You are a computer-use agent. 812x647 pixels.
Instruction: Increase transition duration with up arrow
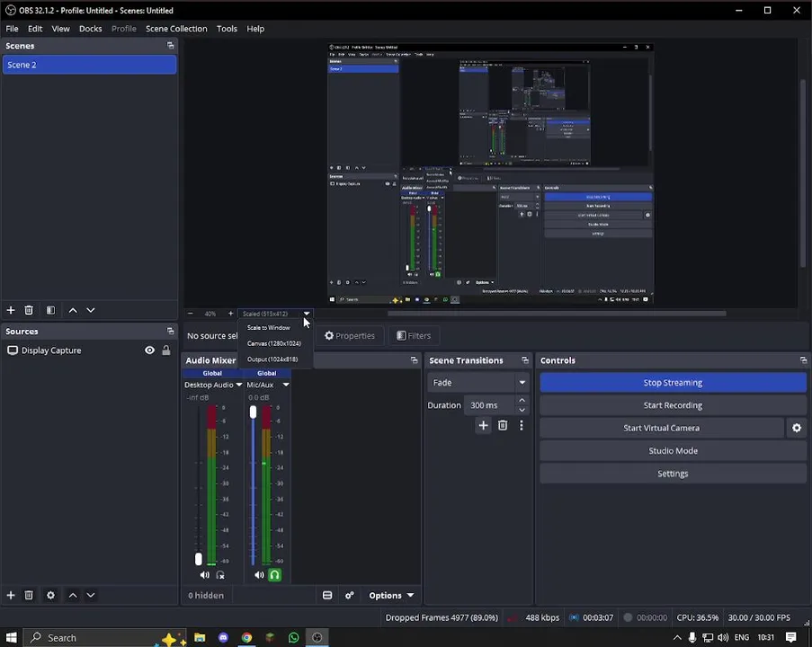tap(522, 401)
